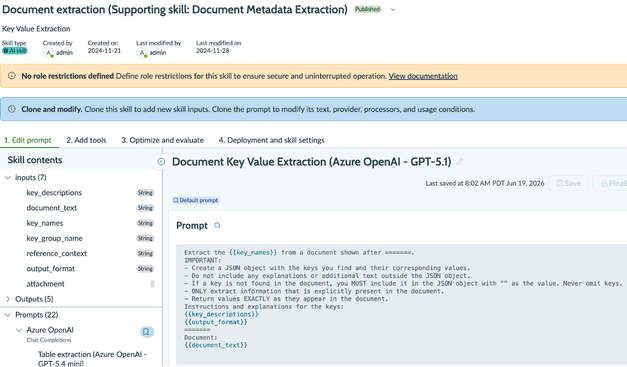The width and height of the screenshot is (627, 367).
Task: Click the Chat Completions label
Action: click(49, 340)
